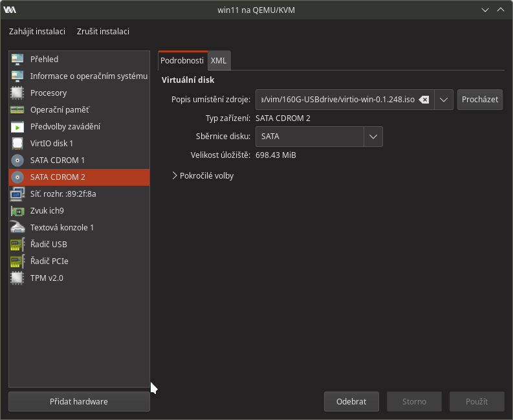
Task: Click the Textová konzole serial icon
Action: (x=17, y=228)
